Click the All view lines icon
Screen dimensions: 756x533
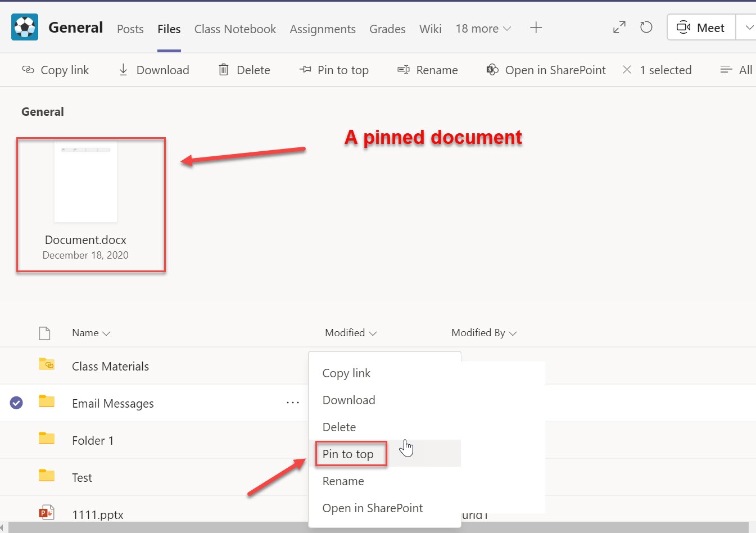click(x=726, y=70)
